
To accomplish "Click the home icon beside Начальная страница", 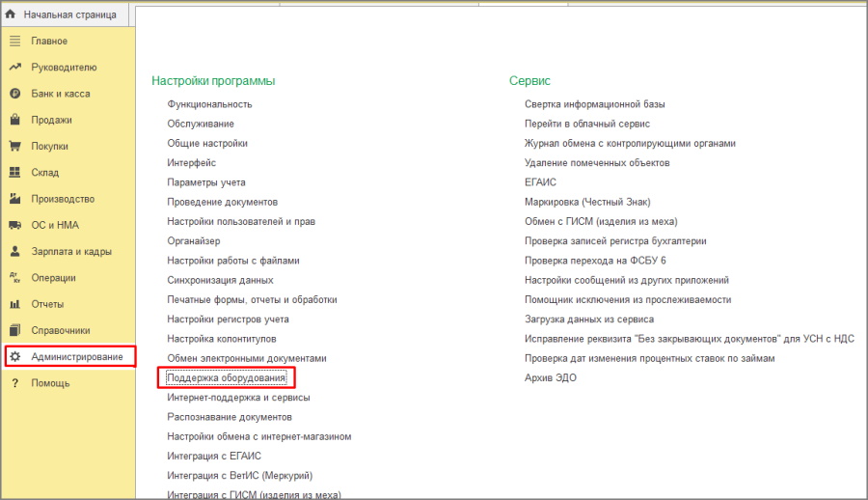I will pyautogui.click(x=11, y=14).
